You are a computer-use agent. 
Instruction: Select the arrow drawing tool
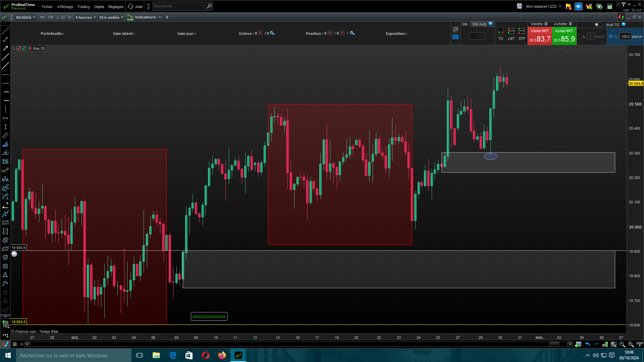5,48
